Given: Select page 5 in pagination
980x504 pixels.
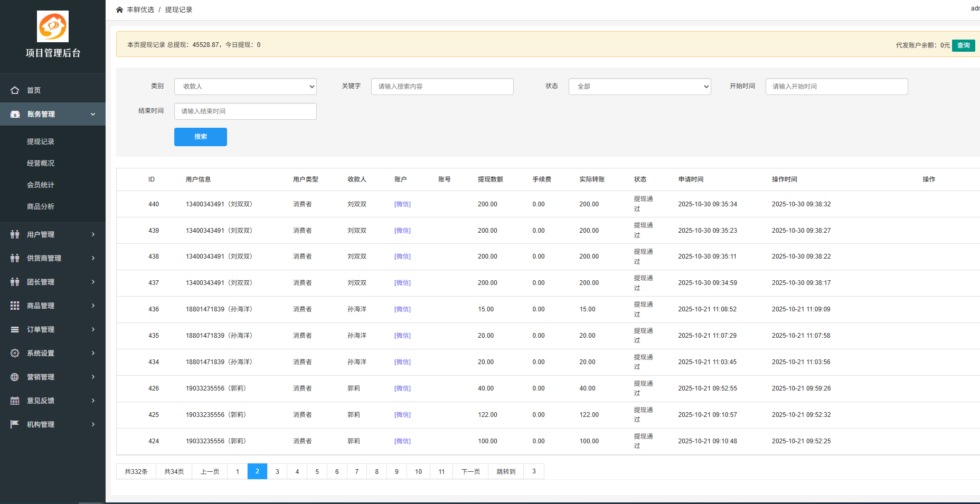Looking at the screenshot, I should tap(317, 471).
